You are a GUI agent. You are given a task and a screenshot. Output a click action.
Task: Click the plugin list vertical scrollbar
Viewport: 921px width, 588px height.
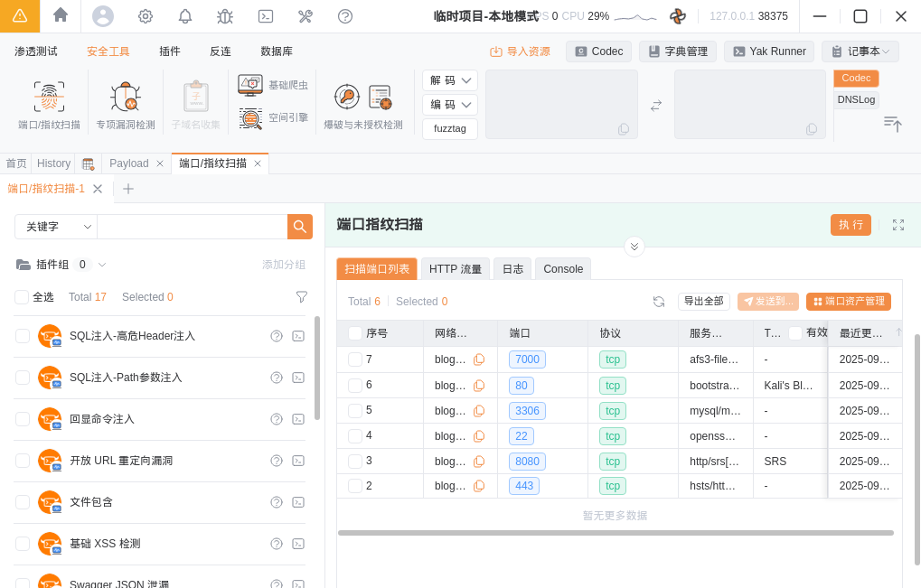click(x=317, y=368)
